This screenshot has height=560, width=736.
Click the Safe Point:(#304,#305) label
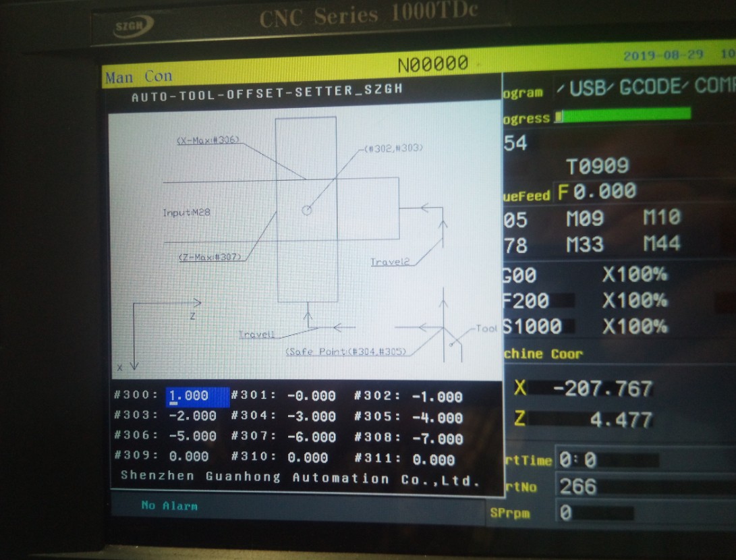[x=346, y=352]
